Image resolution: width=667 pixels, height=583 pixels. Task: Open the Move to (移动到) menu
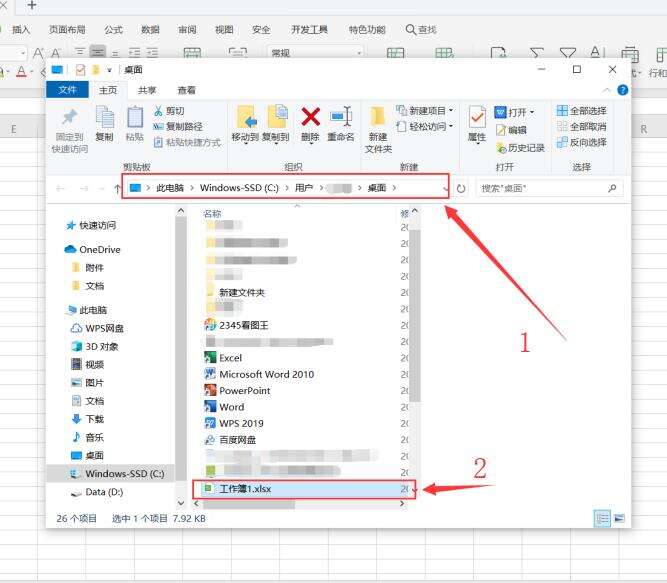pos(245,124)
